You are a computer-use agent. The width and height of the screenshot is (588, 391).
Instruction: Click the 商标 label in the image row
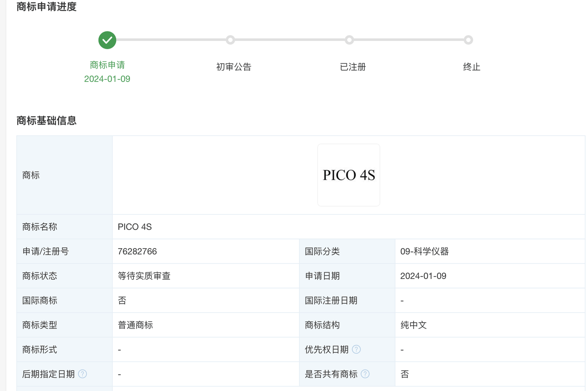[x=31, y=175]
